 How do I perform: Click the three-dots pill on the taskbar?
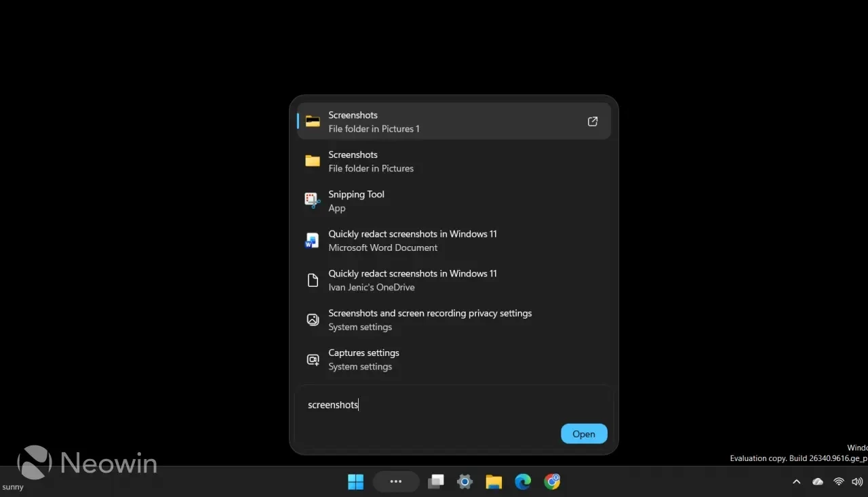[396, 481]
